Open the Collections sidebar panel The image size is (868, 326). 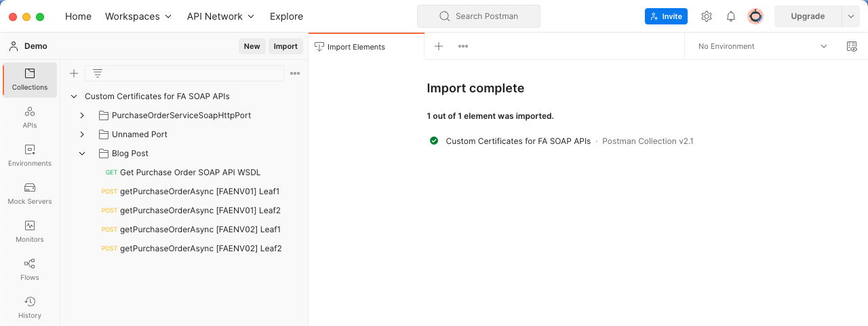coord(30,80)
